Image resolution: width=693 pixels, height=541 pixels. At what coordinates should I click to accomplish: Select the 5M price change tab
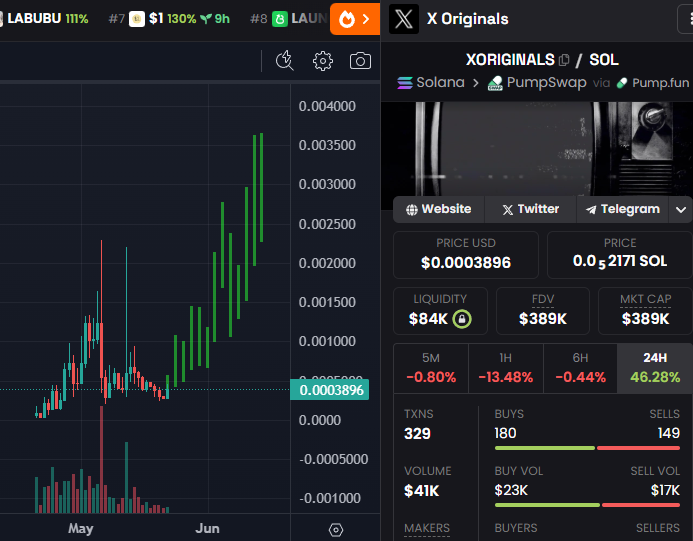coord(431,368)
